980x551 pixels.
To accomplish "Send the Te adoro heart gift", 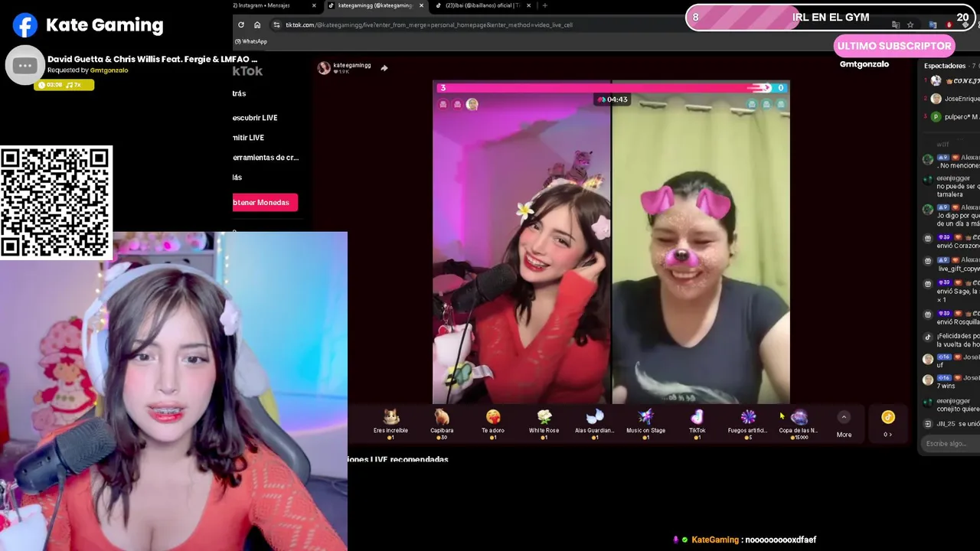I will pos(493,423).
